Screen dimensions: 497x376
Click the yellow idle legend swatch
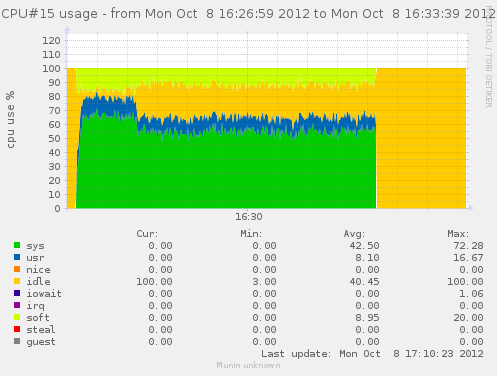(x=17, y=281)
